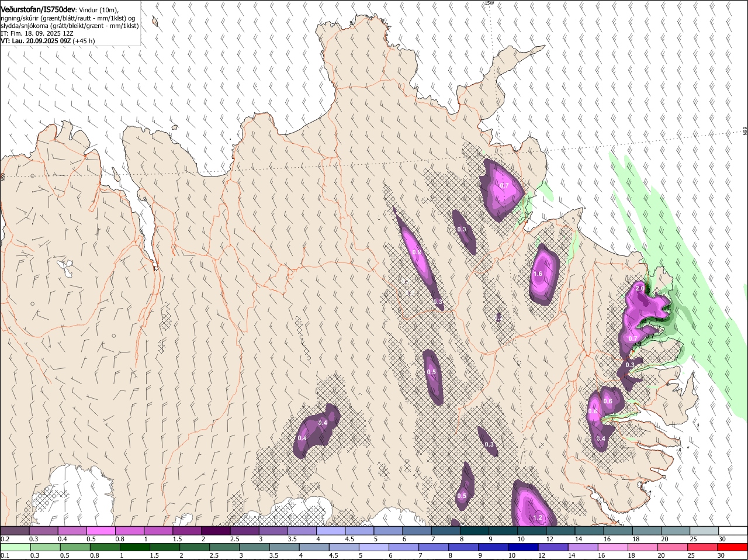This screenshot has height=560, width=748.
Task: Click the title text "Veðurstofan/IS750dev"
Action: point(38,10)
